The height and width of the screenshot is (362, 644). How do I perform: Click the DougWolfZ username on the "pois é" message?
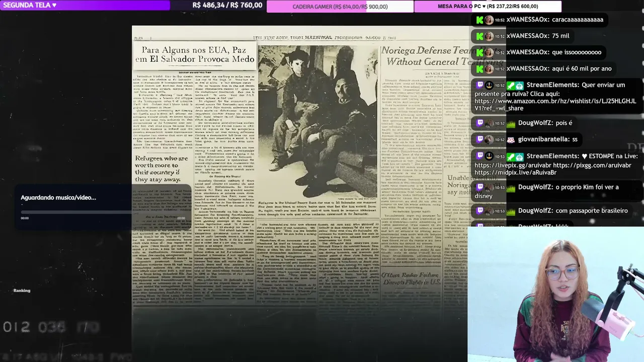click(535, 123)
